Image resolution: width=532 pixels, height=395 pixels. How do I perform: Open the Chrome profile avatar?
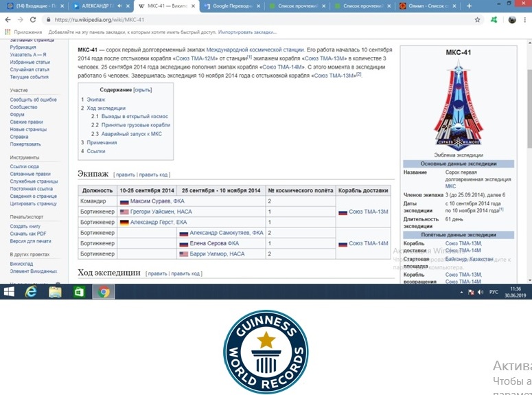click(x=512, y=20)
